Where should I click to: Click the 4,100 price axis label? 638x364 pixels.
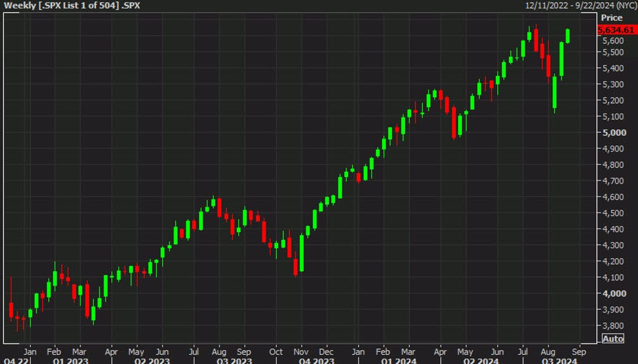click(x=612, y=278)
